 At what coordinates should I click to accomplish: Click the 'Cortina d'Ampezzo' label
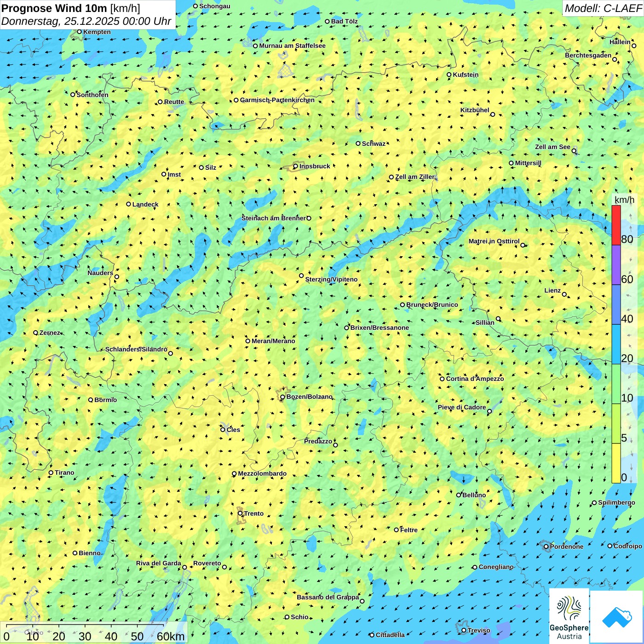pos(475,379)
